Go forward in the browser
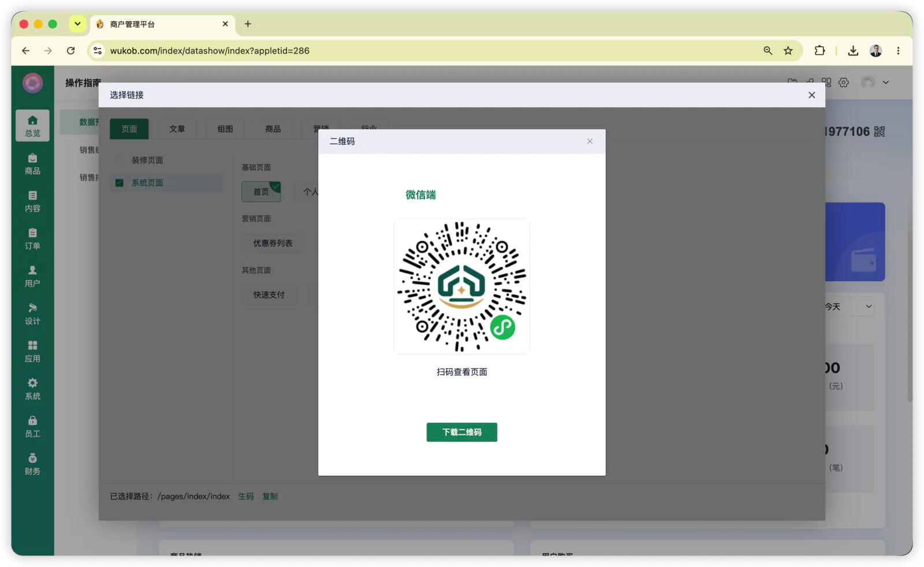The image size is (924, 567). [48, 51]
